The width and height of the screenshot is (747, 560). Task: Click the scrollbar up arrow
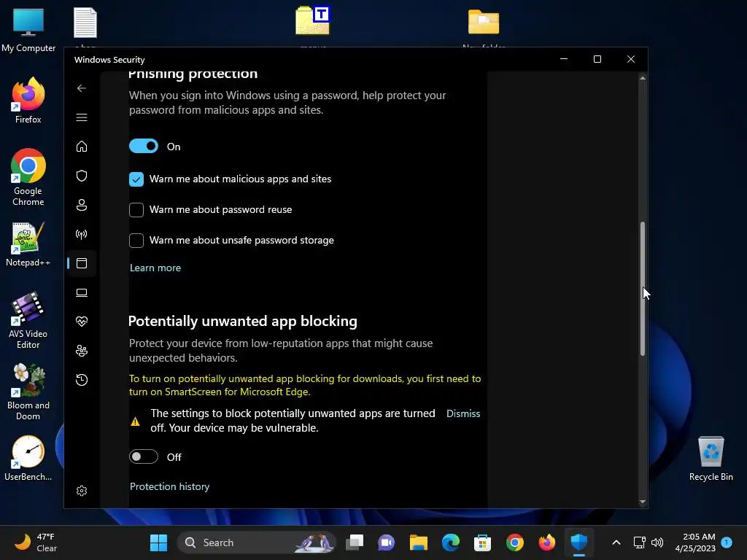click(642, 77)
